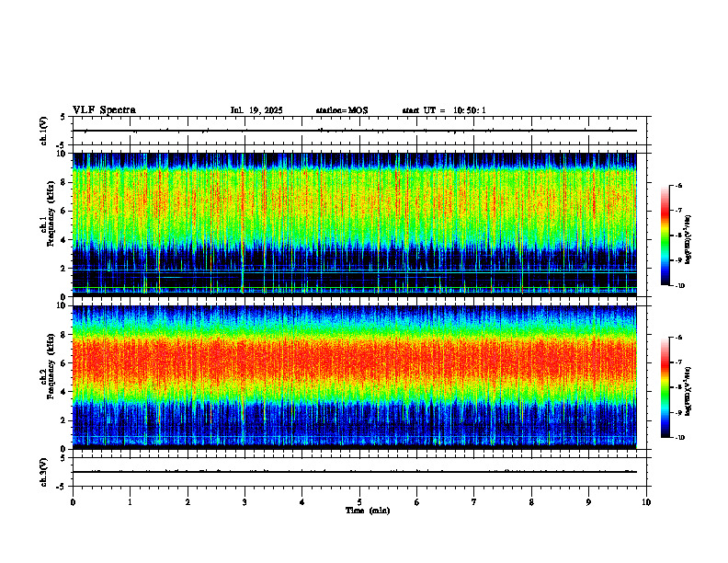The height and width of the screenshot is (563, 728).
Task: Click the ch.1 voltage waveform trace panel
Action: [x=359, y=131]
